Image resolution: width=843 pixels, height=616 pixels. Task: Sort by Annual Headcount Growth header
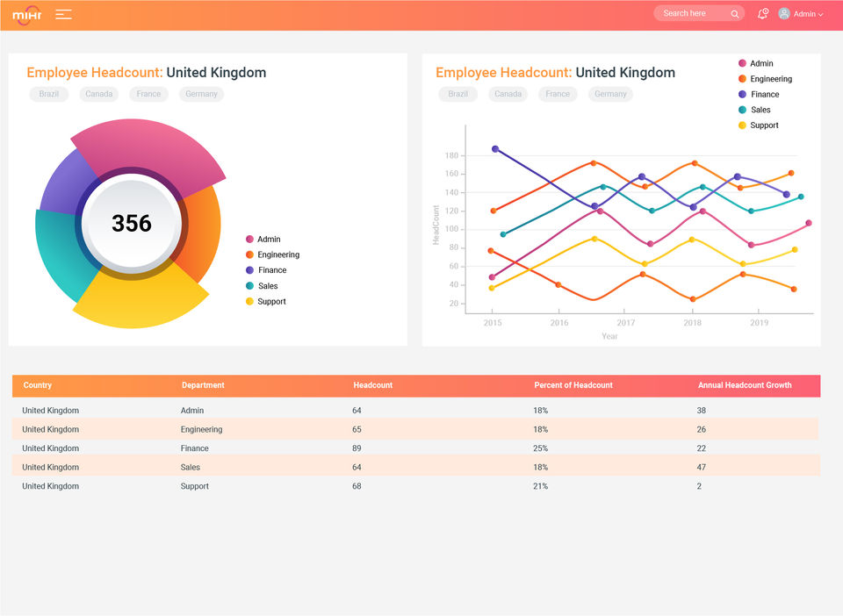[745, 385]
